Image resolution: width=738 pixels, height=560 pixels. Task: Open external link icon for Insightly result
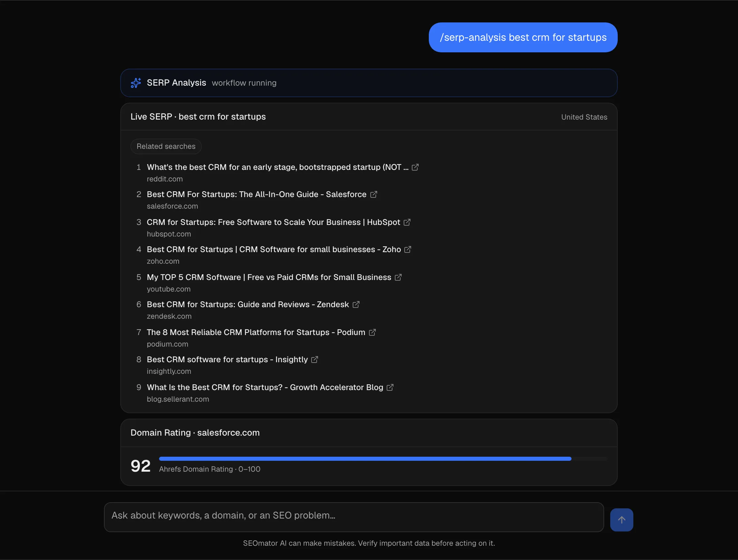click(x=314, y=360)
